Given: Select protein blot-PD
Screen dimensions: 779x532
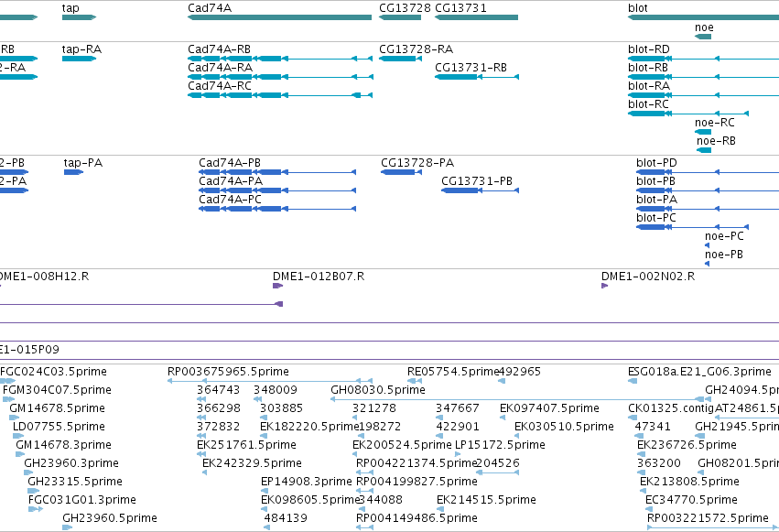Looking at the screenshot, I should point(708,172).
